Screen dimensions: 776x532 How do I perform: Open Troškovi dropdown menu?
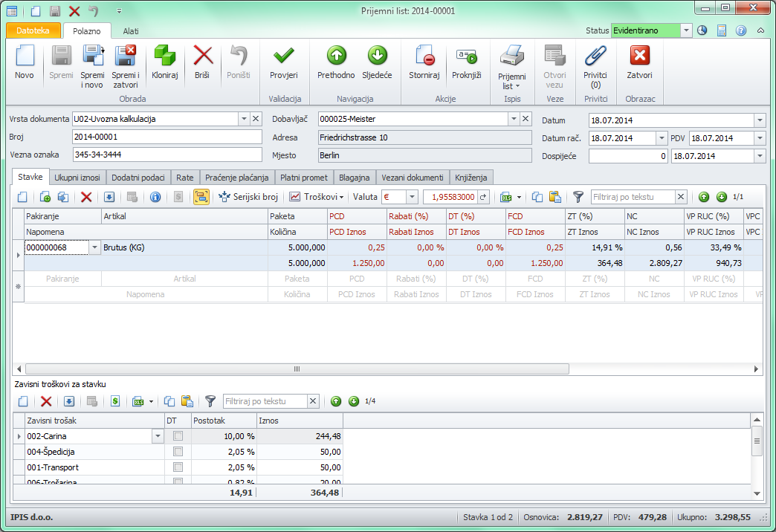(x=317, y=197)
